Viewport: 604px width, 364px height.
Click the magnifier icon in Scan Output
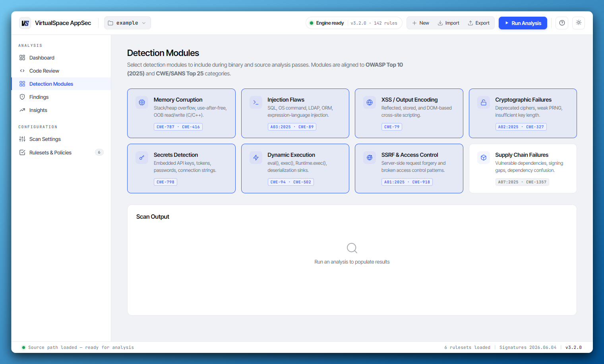(352, 248)
